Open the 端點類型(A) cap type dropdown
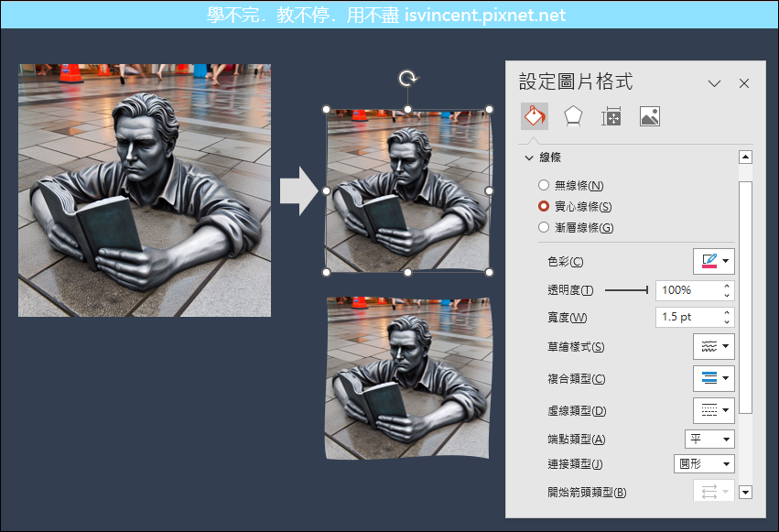The image size is (779, 532). click(709, 440)
